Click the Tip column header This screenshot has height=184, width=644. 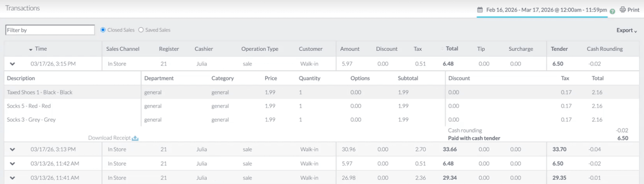481,49
